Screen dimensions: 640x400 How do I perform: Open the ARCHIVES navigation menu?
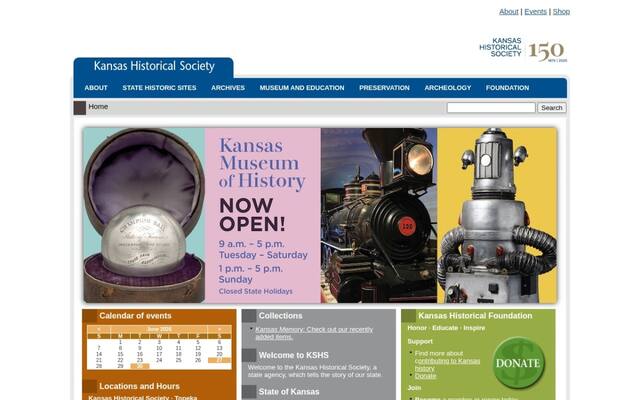(x=228, y=88)
